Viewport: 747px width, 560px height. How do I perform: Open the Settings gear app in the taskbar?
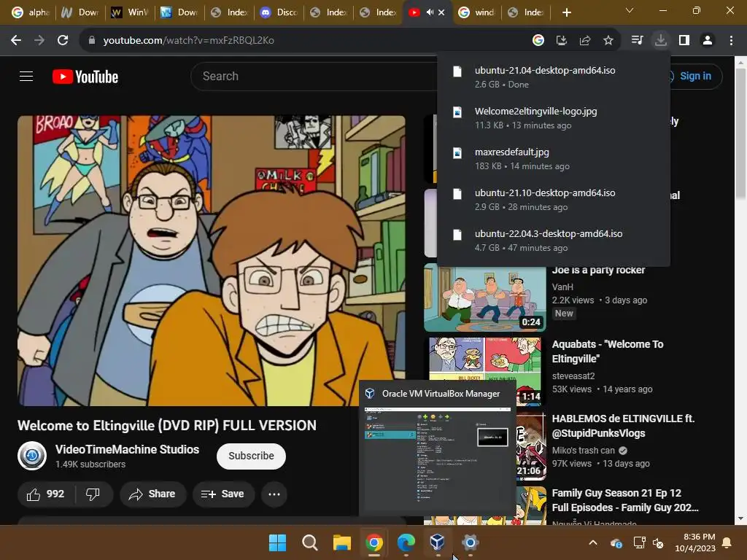(x=470, y=542)
